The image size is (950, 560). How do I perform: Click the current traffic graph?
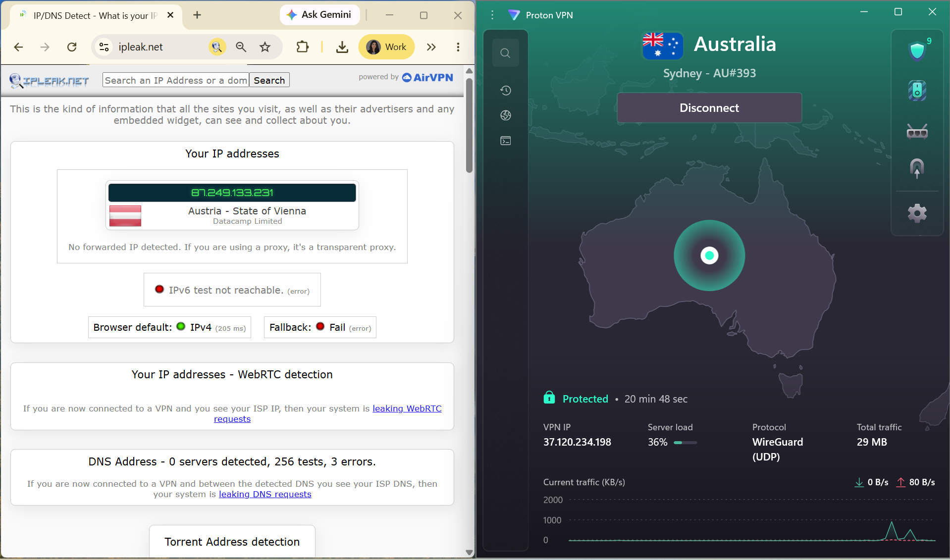pos(752,520)
